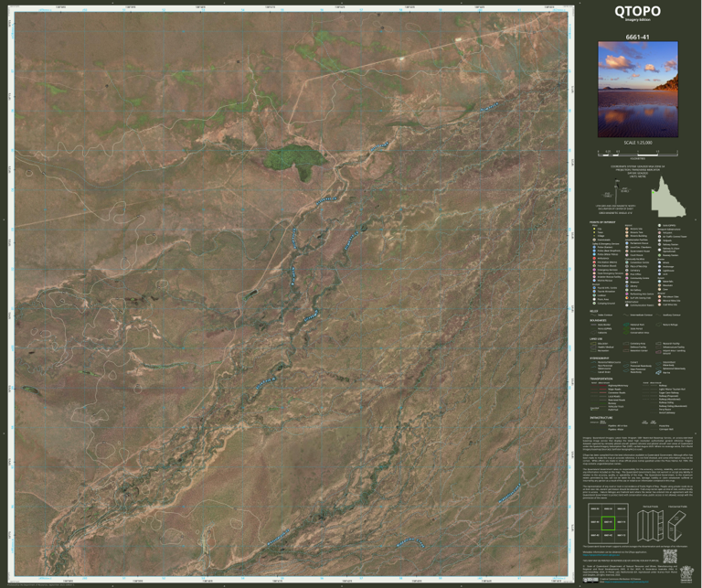Click the National Park boundary legend symbol
The height and width of the screenshot is (588, 702).
click(626, 325)
